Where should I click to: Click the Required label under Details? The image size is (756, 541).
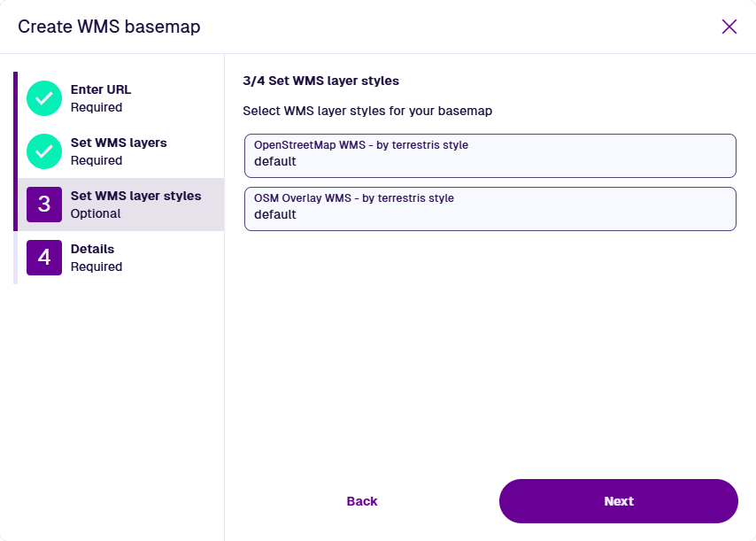click(x=96, y=267)
